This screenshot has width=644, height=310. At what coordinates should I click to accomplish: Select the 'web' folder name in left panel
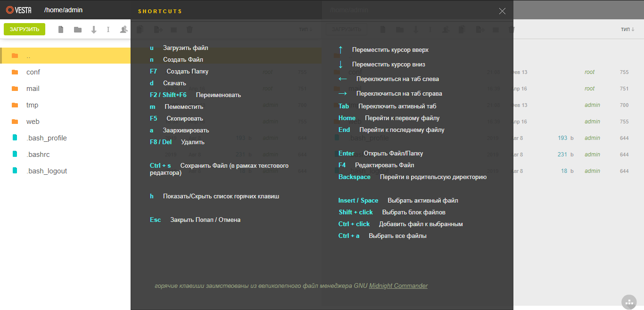coord(33,122)
